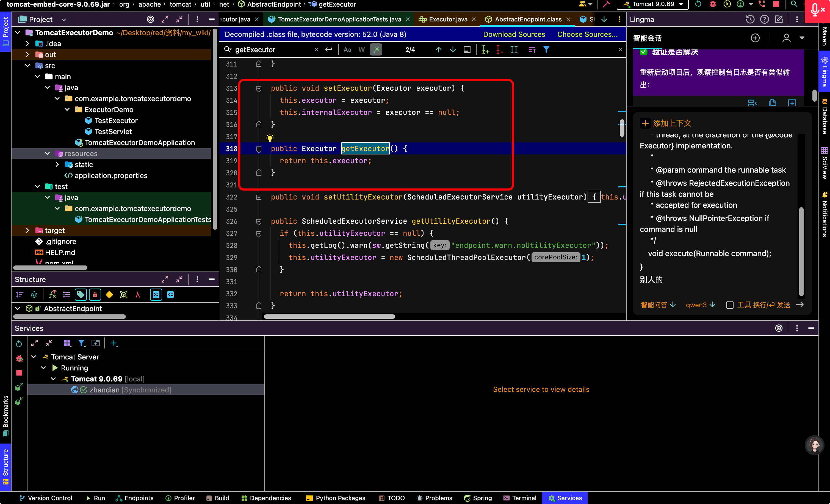Click the search filter funnel icon
The width and height of the screenshot is (830, 504).
pos(546,50)
